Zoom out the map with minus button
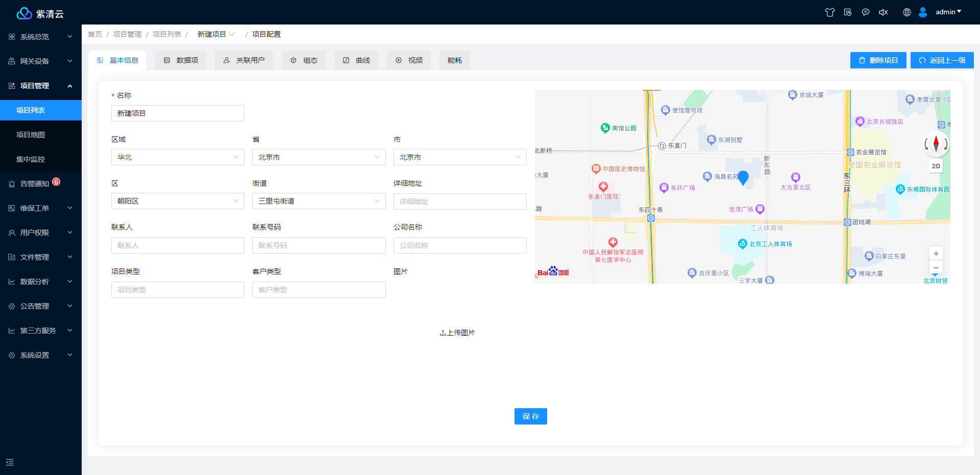 936,267
